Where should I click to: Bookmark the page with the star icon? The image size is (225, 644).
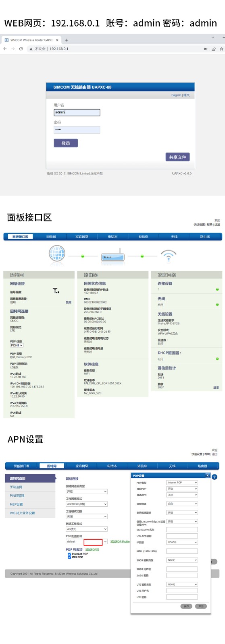(x=221, y=49)
